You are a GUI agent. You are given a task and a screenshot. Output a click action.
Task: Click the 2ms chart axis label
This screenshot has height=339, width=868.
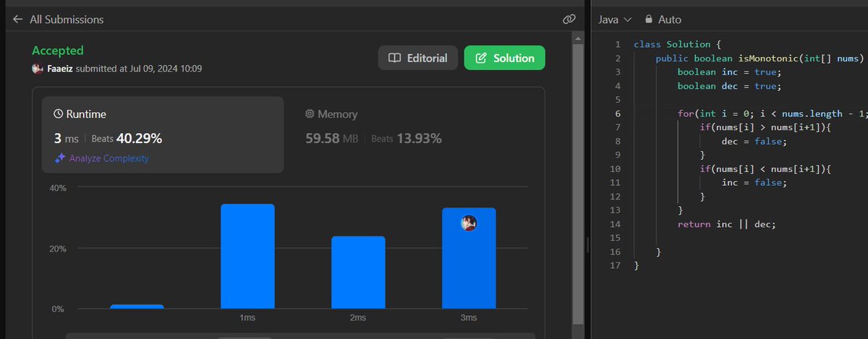358,318
